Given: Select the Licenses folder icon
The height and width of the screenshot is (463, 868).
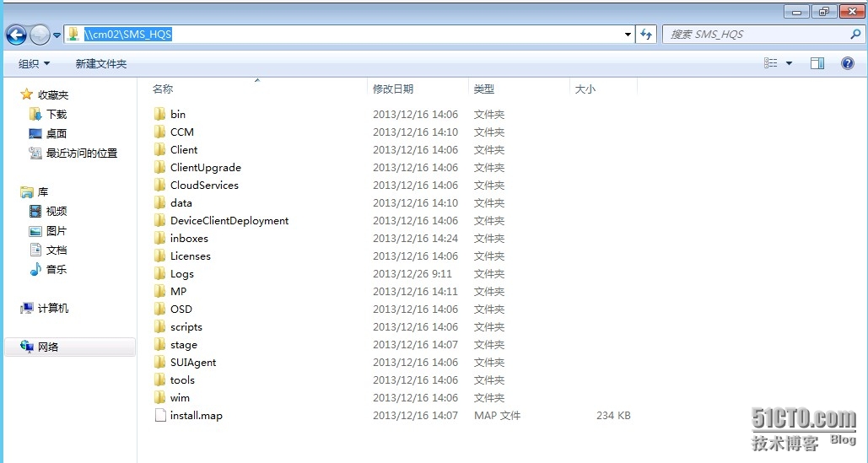Looking at the screenshot, I should click(x=159, y=256).
